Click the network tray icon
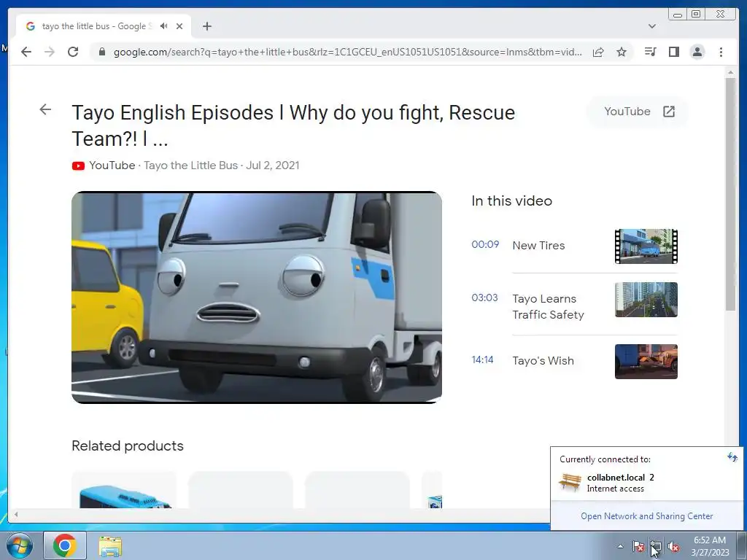The height and width of the screenshot is (560, 747). coord(656,546)
